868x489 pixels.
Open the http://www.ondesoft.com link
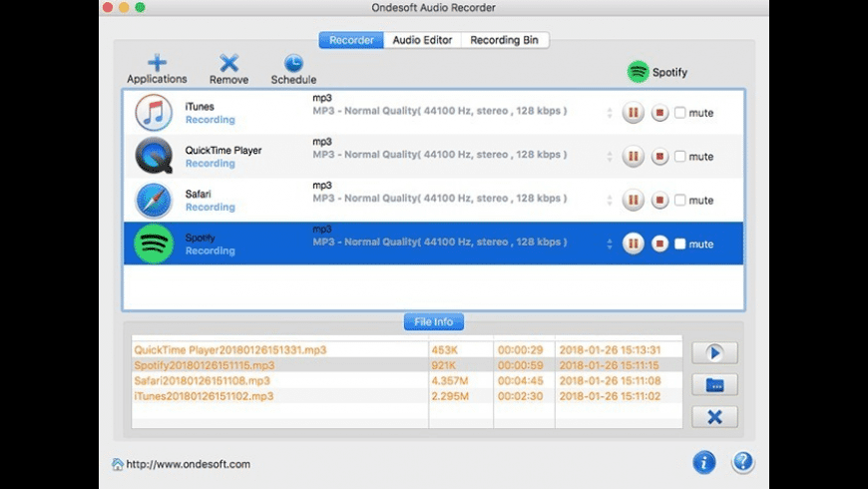(189, 464)
